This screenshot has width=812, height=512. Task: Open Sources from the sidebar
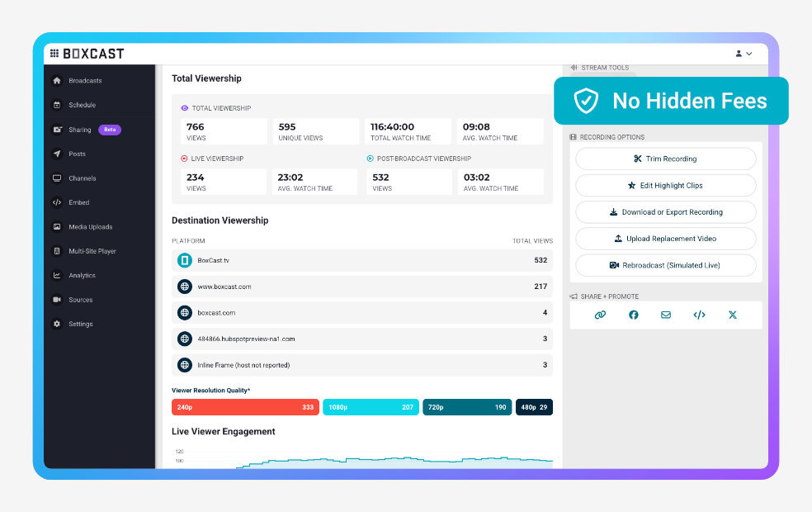click(81, 300)
